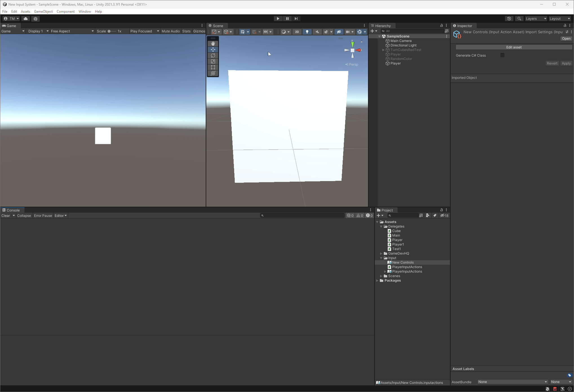The height and width of the screenshot is (392, 574).
Task: Click the Edit asset button
Action: point(514,47)
